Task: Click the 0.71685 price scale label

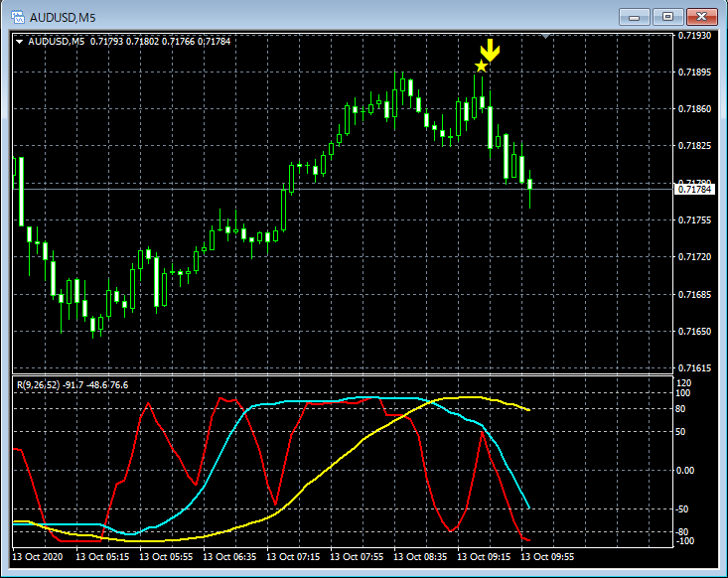Action: pyautogui.click(x=694, y=294)
